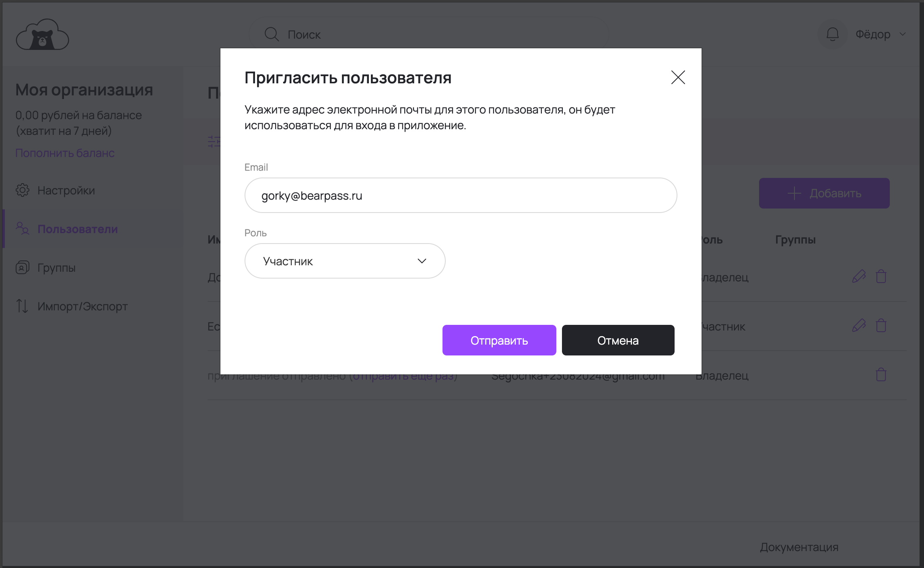The width and height of the screenshot is (924, 568).
Task: Click the edit pencil for the Участник row
Action: click(x=858, y=326)
